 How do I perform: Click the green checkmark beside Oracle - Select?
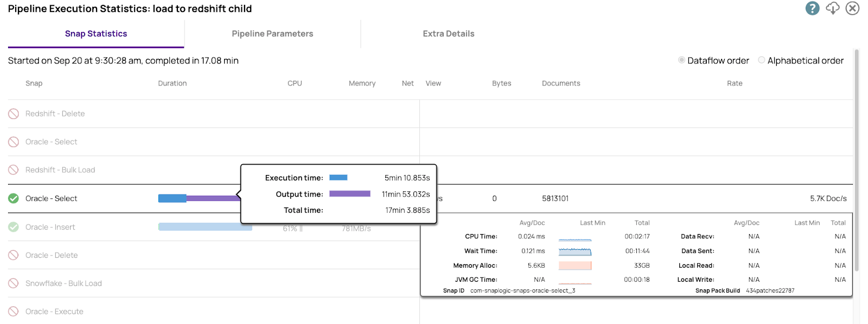coord(14,198)
